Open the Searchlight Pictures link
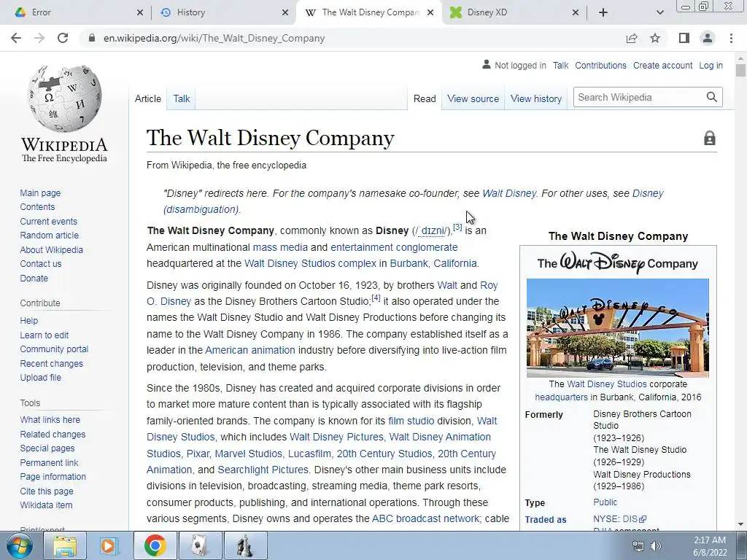This screenshot has height=560, width=747. [263, 470]
